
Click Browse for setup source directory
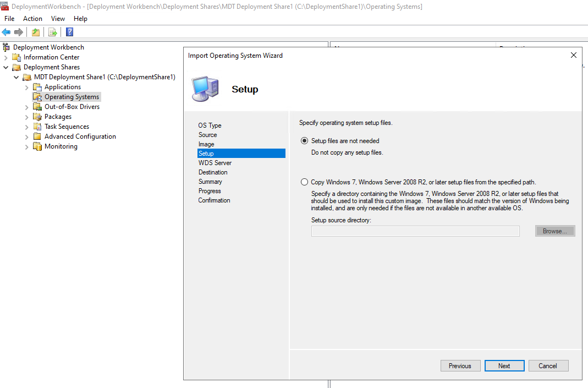click(554, 231)
